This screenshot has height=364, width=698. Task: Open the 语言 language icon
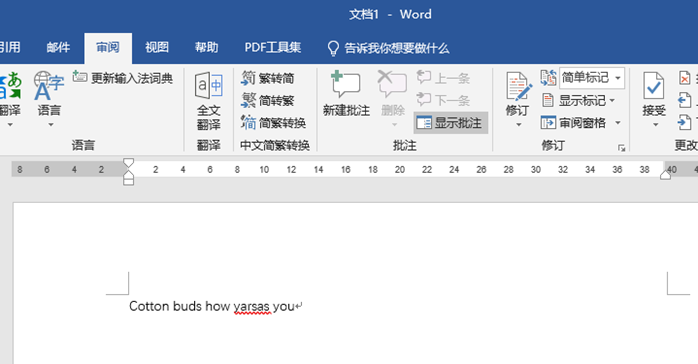(49, 85)
